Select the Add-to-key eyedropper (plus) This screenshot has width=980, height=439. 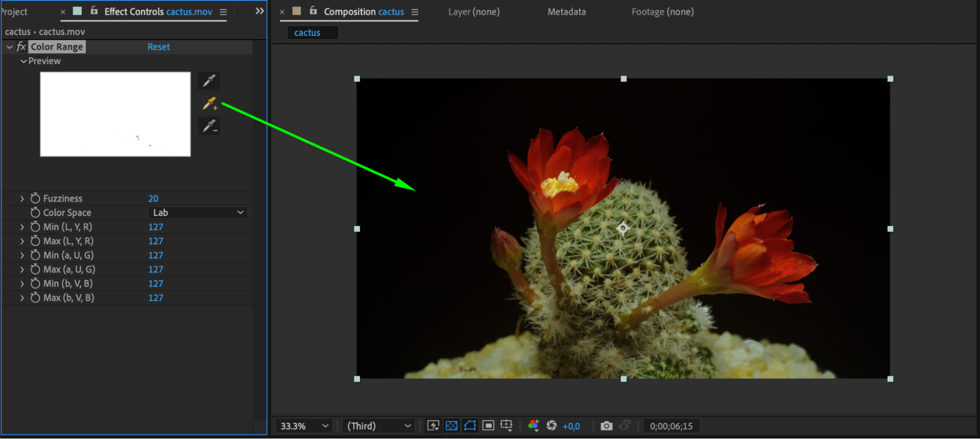(209, 103)
